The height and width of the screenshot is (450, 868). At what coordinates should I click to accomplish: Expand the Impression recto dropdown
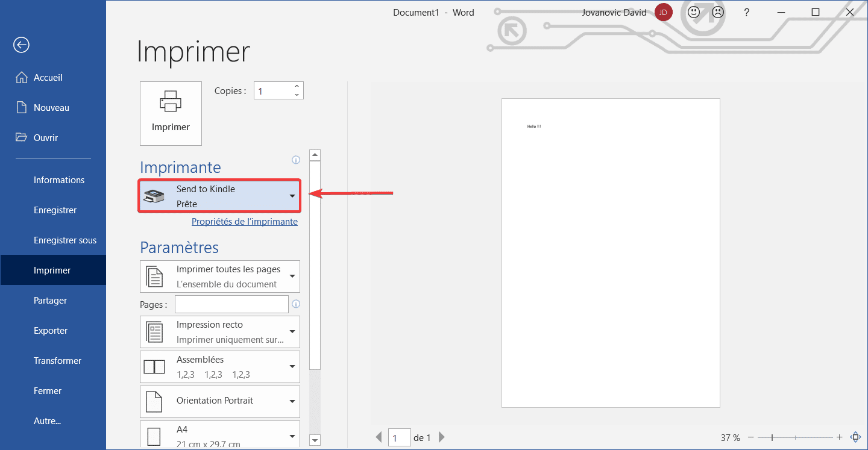[x=220, y=332]
